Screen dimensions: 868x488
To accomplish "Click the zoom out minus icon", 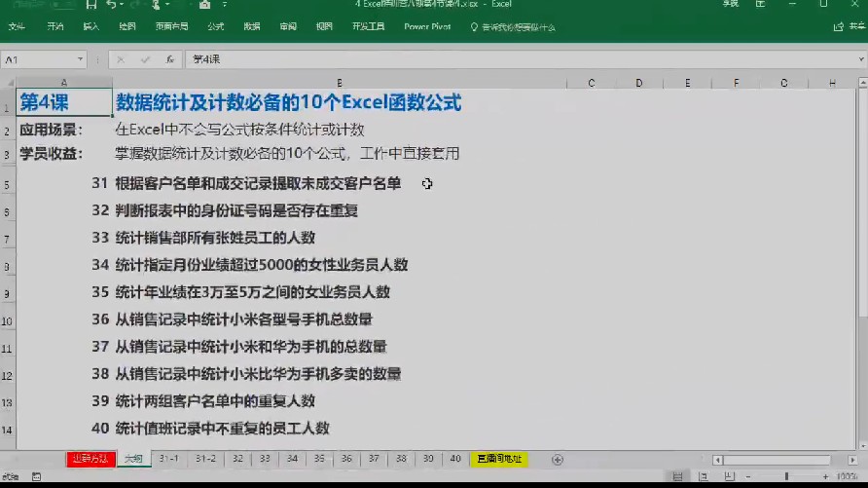I will tap(748, 476).
